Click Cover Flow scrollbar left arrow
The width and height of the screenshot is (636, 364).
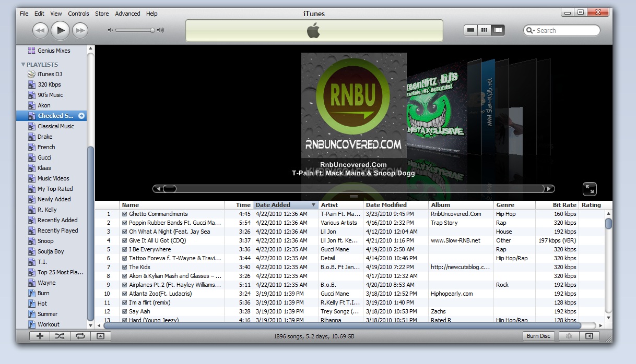coord(158,189)
